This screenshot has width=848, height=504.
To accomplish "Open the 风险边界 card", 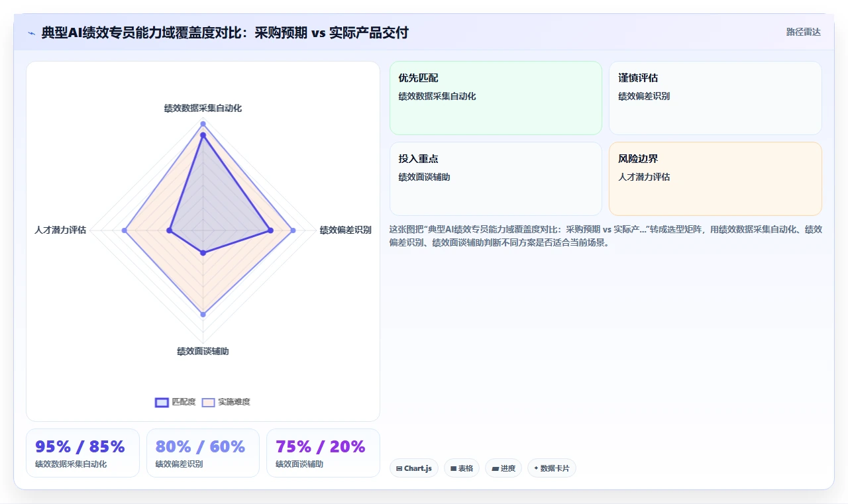I will 715,179.
